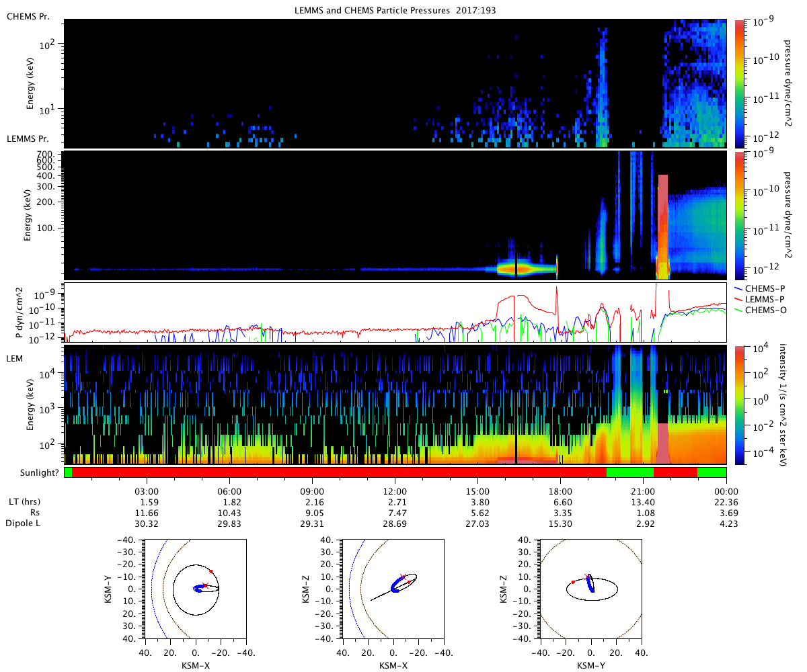Click the 12:00 time tick label
807x672 pixels.
click(x=395, y=491)
